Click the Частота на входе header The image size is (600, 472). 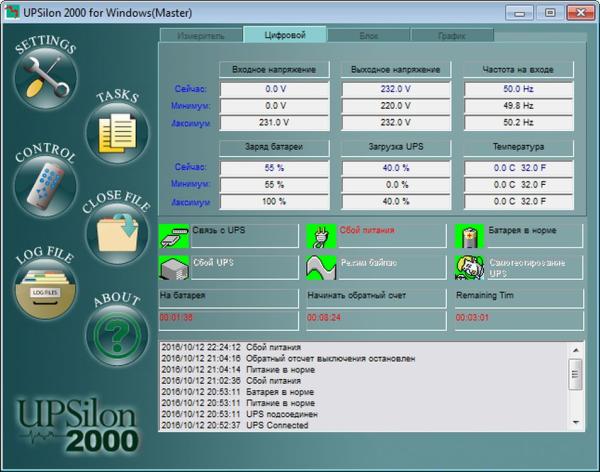tap(518, 70)
